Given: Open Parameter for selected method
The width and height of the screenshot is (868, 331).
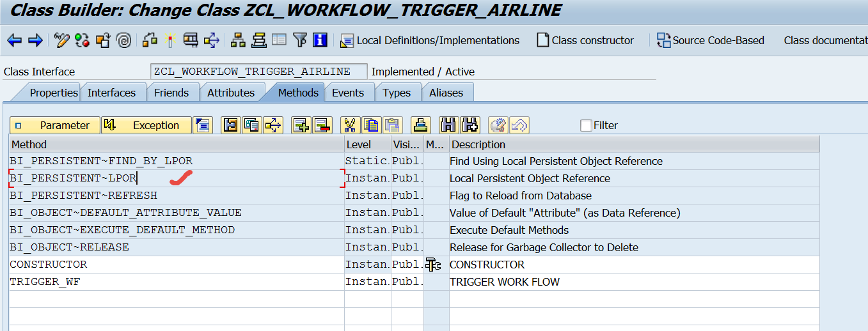Looking at the screenshot, I should pyautogui.click(x=55, y=125).
